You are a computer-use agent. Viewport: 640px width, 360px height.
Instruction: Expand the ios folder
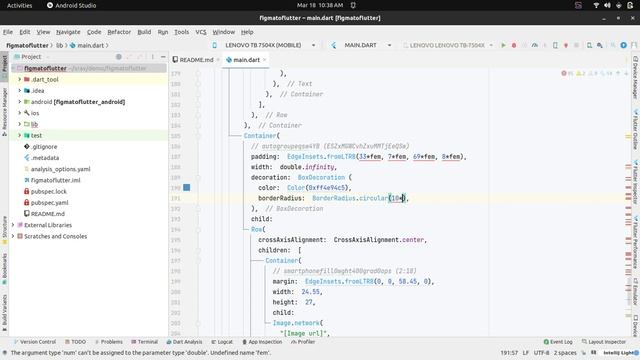click(x=19, y=113)
